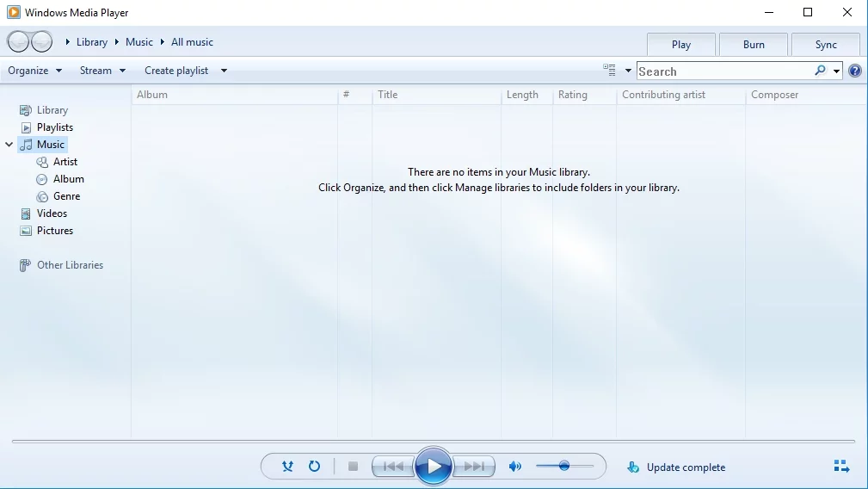Skip to the next track

point(474,467)
